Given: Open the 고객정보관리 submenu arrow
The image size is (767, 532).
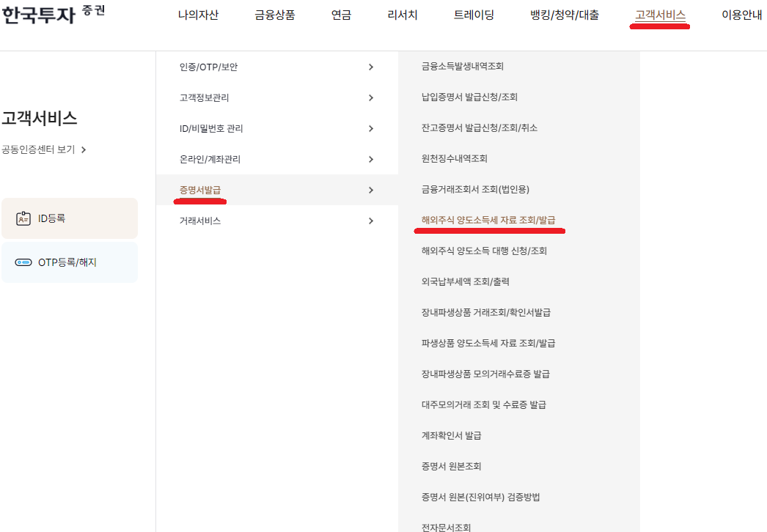Looking at the screenshot, I should coord(372,97).
